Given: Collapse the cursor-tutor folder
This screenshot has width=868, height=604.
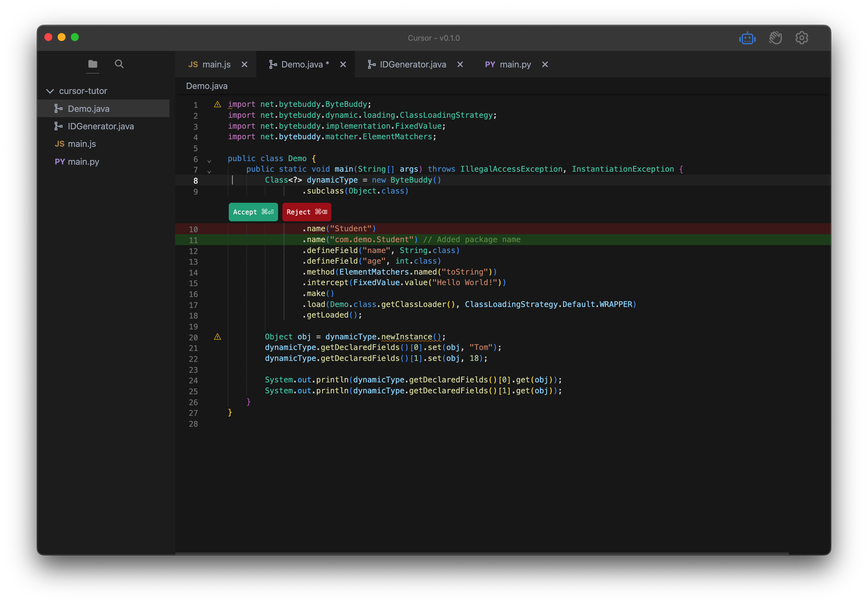Looking at the screenshot, I should click(x=50, y=91).
